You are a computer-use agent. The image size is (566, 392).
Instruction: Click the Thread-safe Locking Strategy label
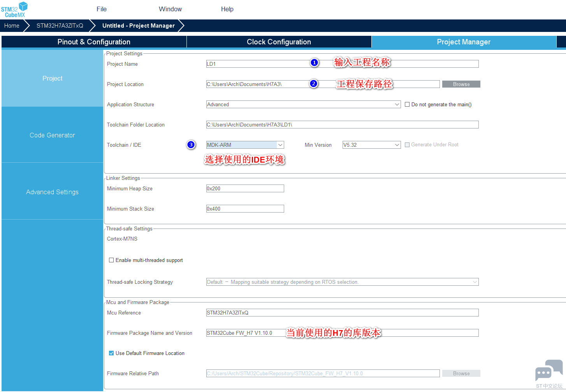pos(140,282)
